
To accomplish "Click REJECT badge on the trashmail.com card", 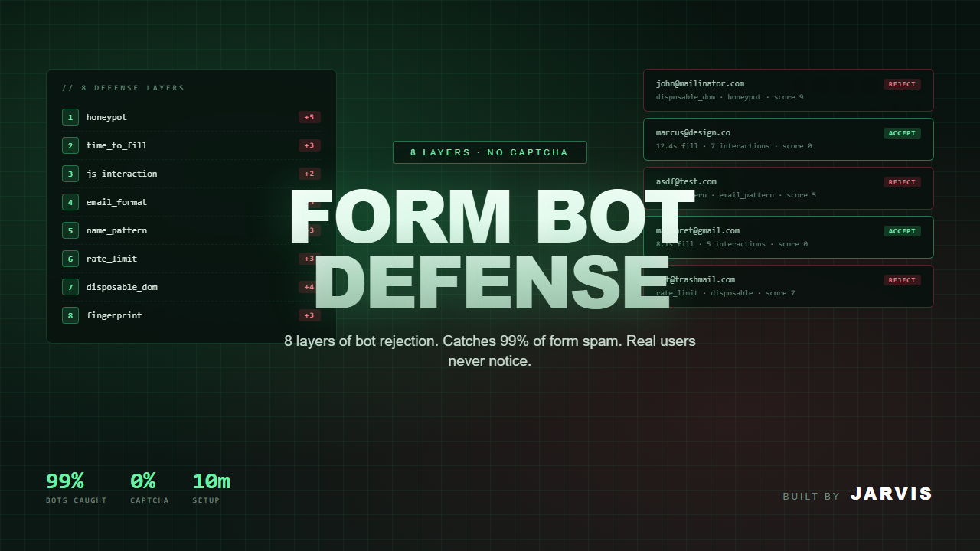I will 902,280.
